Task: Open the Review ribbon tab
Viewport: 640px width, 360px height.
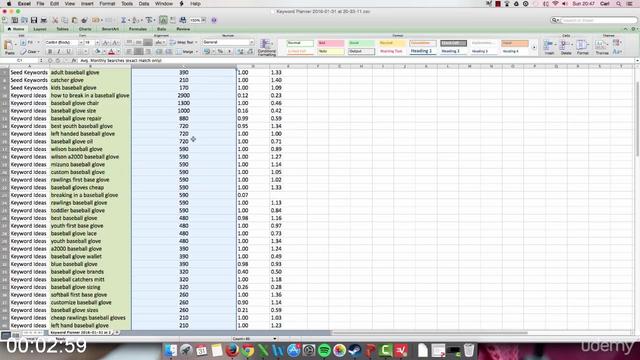Action: point(183,29)
